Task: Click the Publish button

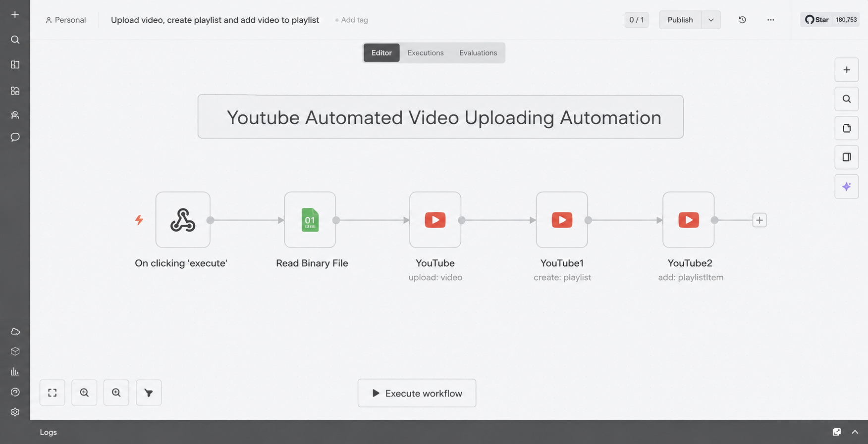Action: click(680, 20)
